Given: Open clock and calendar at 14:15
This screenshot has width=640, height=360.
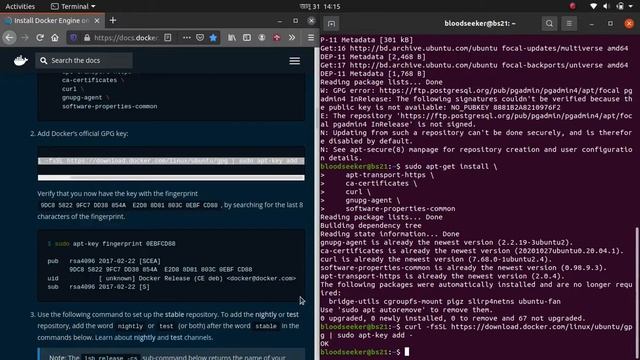Looking at the screenshot, I should point(320,7).
